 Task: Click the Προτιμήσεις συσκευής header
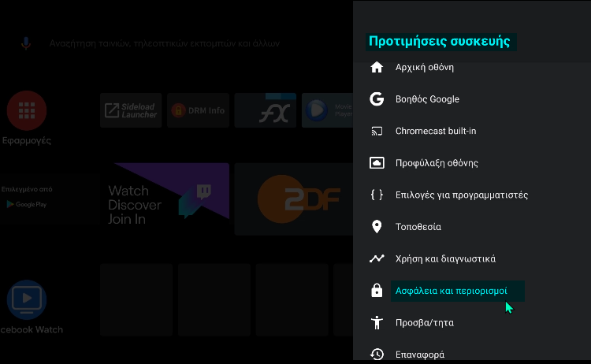(x=440, y=42)
